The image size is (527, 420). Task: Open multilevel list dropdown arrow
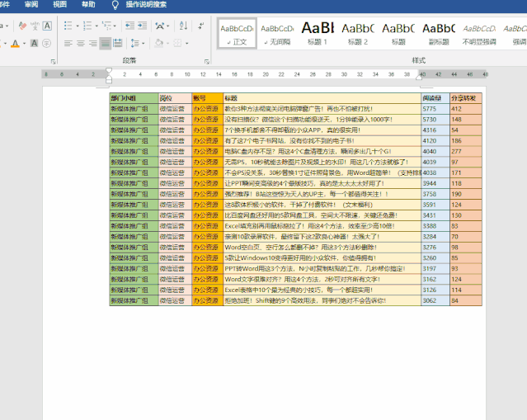coord(115,26)
